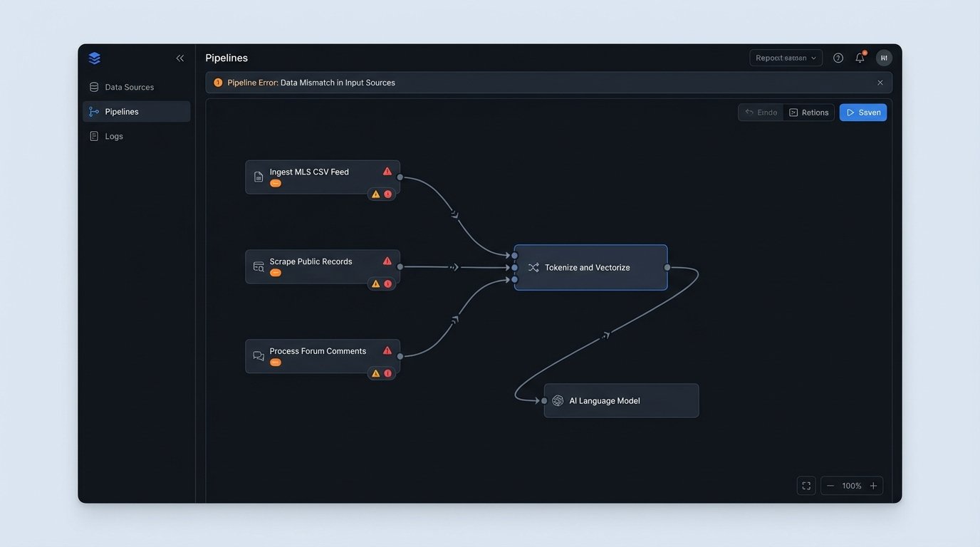Open the Report dropdown in header
The image size is (980, 547).
[786, 58]
